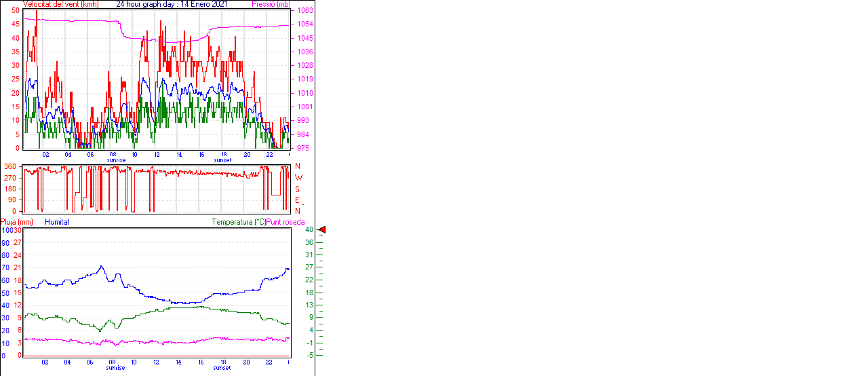Click the "Temperatura (°C)" legend label
The image size is (868, 376).
(239, 222)
